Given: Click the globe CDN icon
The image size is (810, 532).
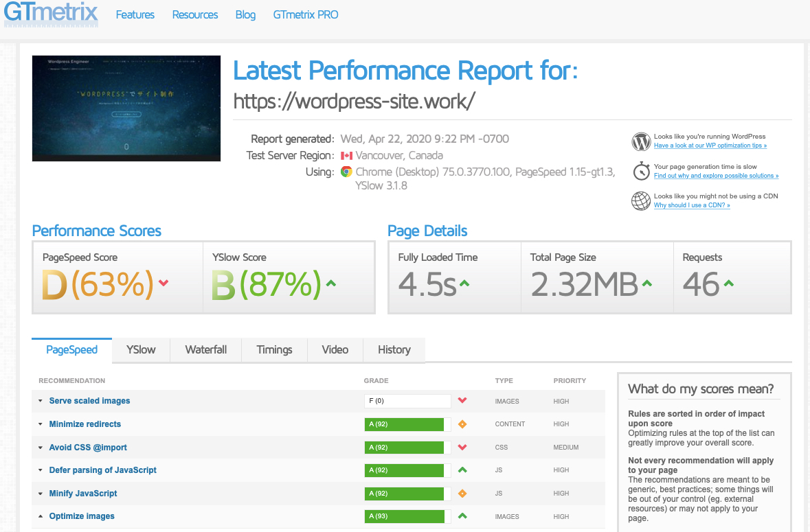Looking at the screenshot, I should tap(641, 200).
